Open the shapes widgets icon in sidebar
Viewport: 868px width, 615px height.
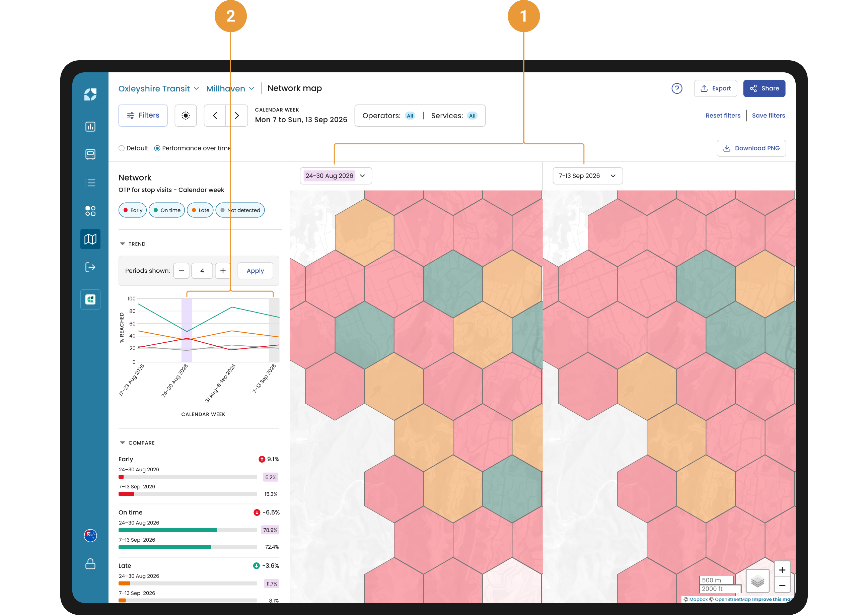coord(90,211)
